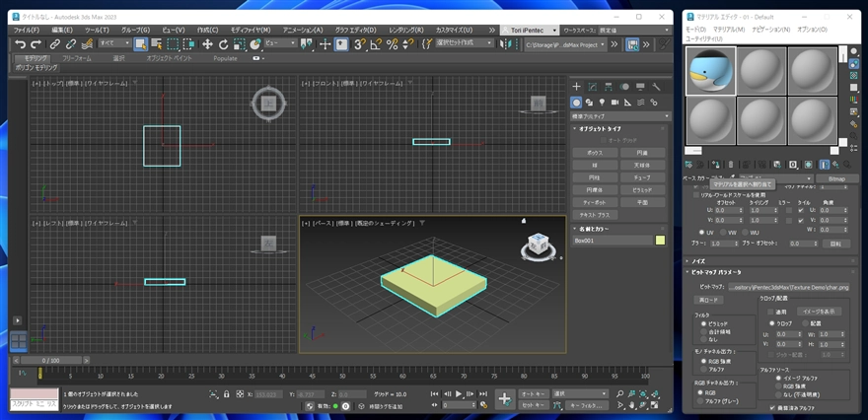Play the animation
Image resolution: width=868 pixels, height=420 pixels.
pyautogui.click(x=459, y=394)
